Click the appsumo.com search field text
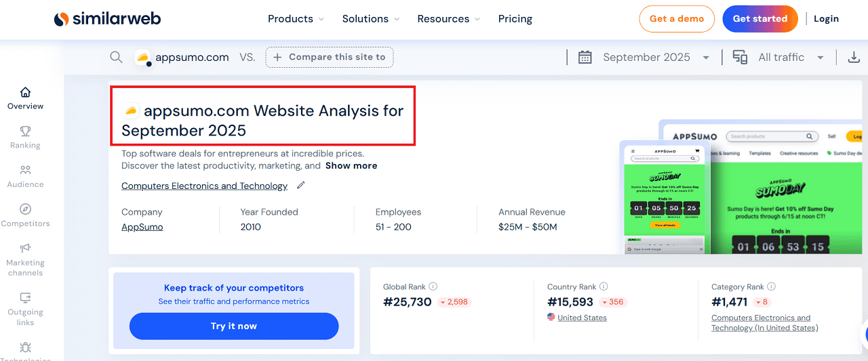The height and width of the screenshot is (361, 868). point(192,57)
